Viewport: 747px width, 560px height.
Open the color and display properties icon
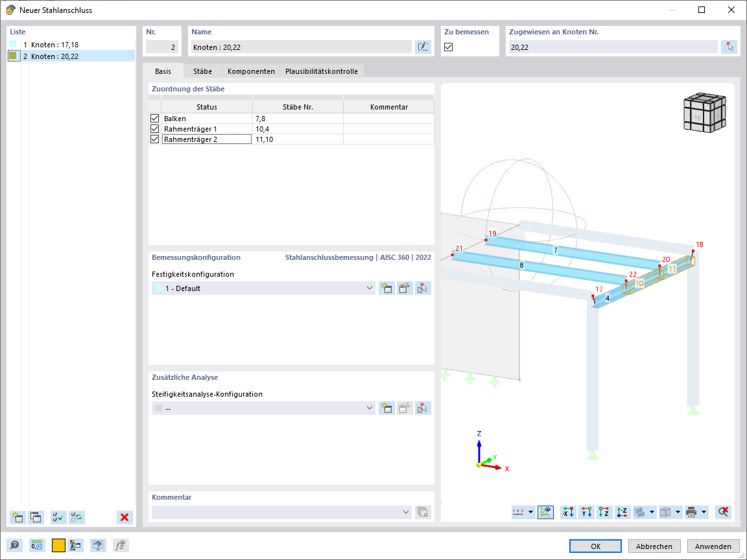(x=76, y=546)
